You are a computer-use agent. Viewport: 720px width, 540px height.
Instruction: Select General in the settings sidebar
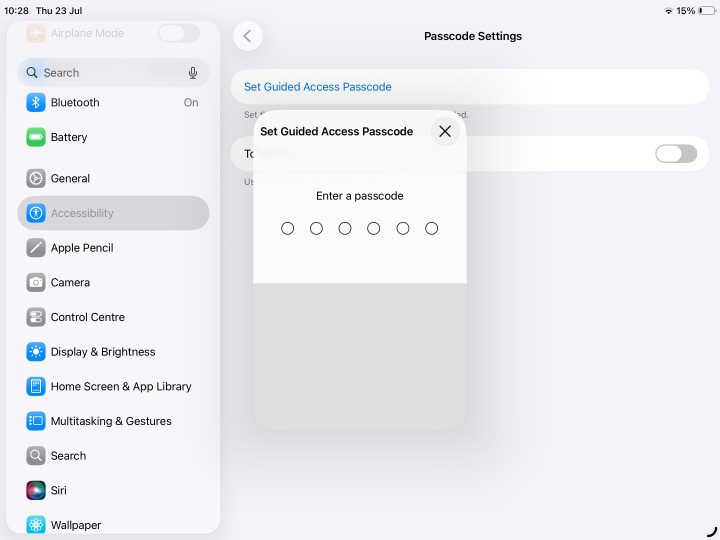(113, 178)
